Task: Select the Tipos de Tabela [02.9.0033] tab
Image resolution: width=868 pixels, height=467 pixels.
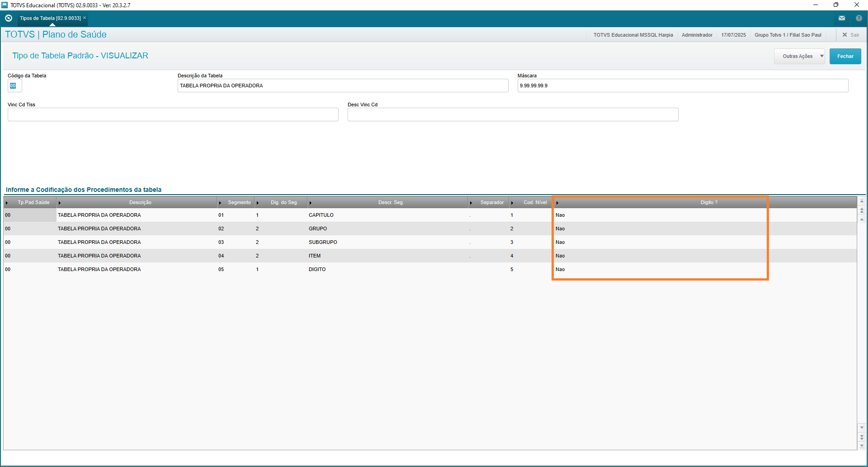Action: pos(50,18)
